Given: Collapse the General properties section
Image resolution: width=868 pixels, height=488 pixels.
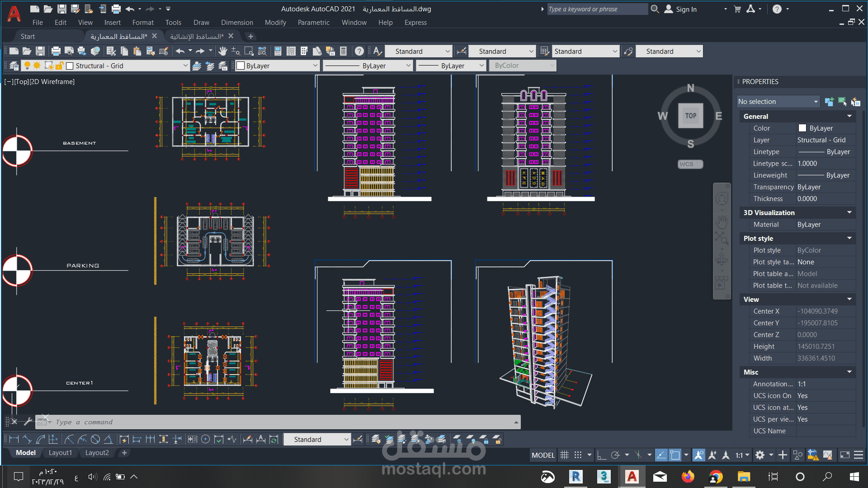Looking at the screenshot, I should click(x=849, y=117).
